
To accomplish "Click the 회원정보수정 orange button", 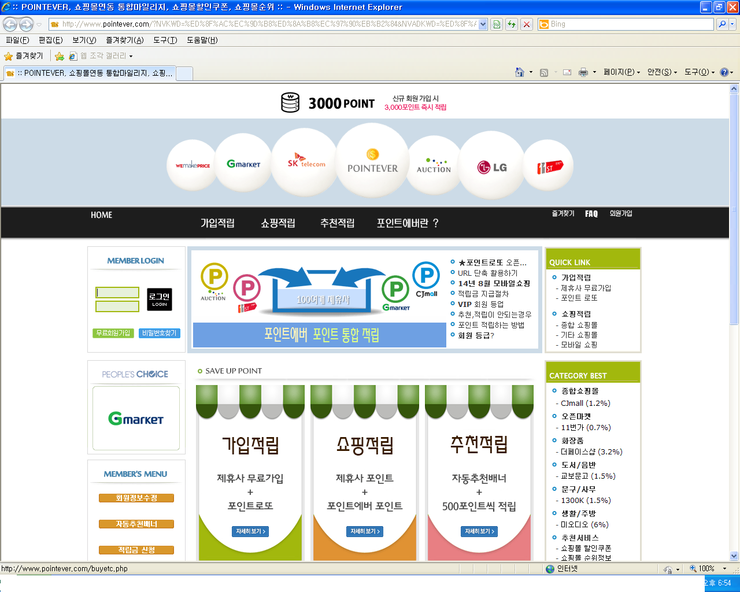I will click(x=136, y=498).
